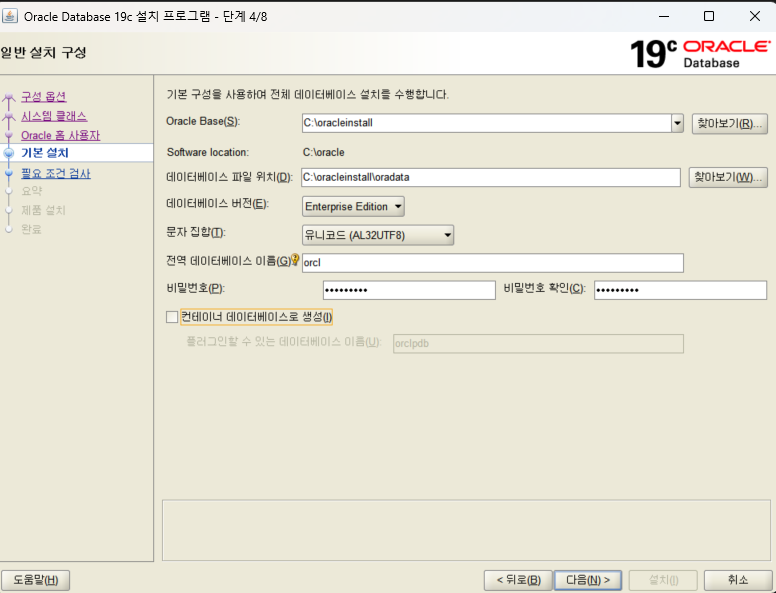Go to the 필요 조건 검사 step
The image size is (776, 593).
56,173
